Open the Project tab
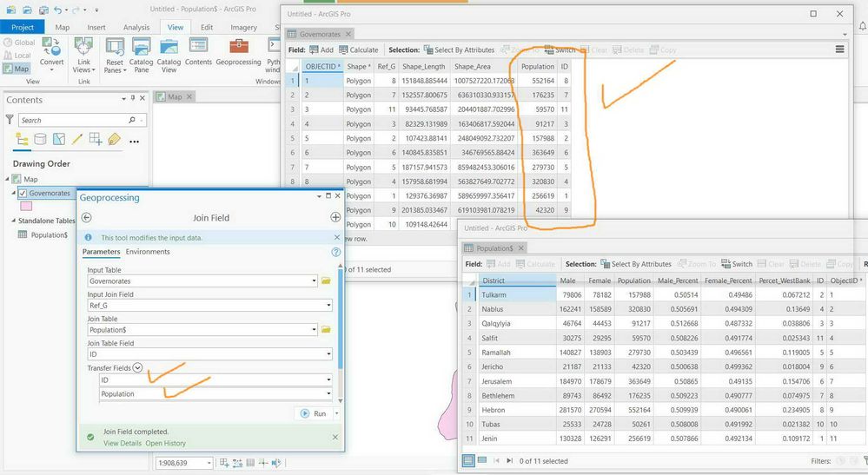Image resolution: width=868 pixels, height=475 pixels. 22,27
